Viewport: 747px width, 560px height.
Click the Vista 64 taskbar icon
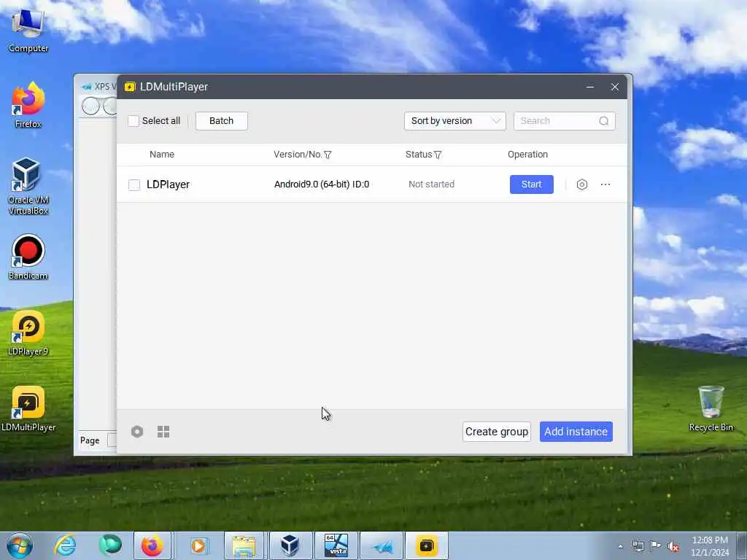pyautogui.click(x=336, y=545)
